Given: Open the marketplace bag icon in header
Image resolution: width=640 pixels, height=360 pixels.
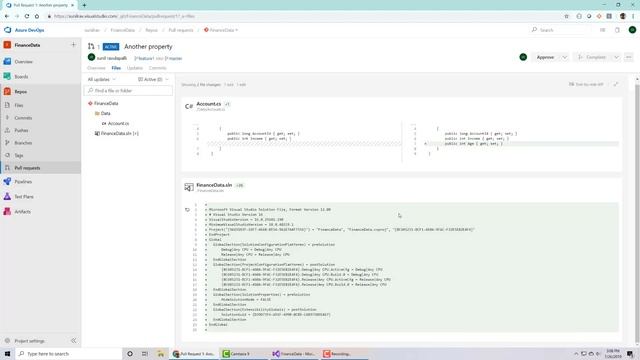Looking at the screenshot, I should coord(617,30).
